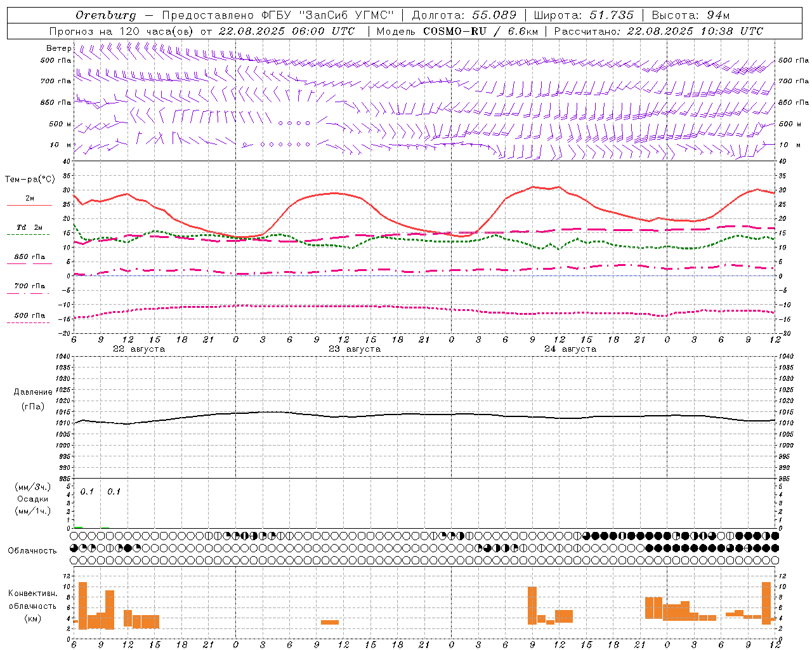This screenshot has width=812, height=650.
Task: Select the 22 августа date label
Action: click(139, 349)
